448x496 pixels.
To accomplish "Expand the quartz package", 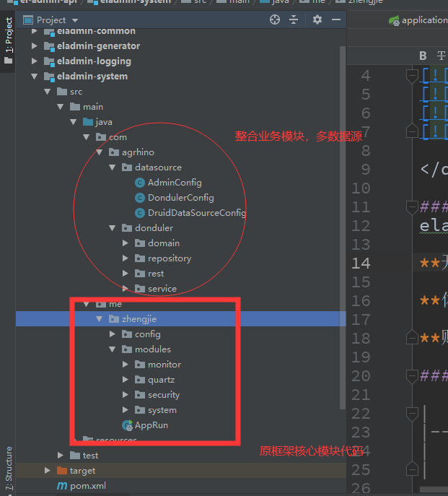I will pos(126,380).
